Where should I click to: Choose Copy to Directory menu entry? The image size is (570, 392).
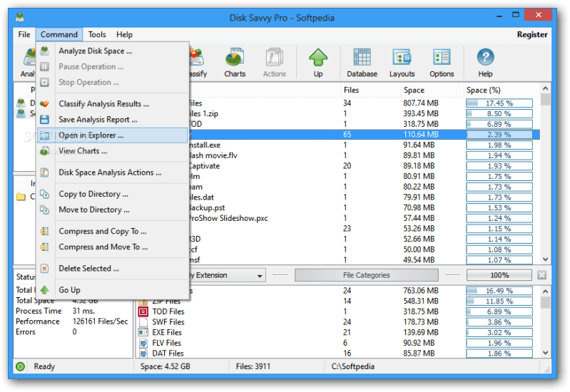tap(112, 194)
